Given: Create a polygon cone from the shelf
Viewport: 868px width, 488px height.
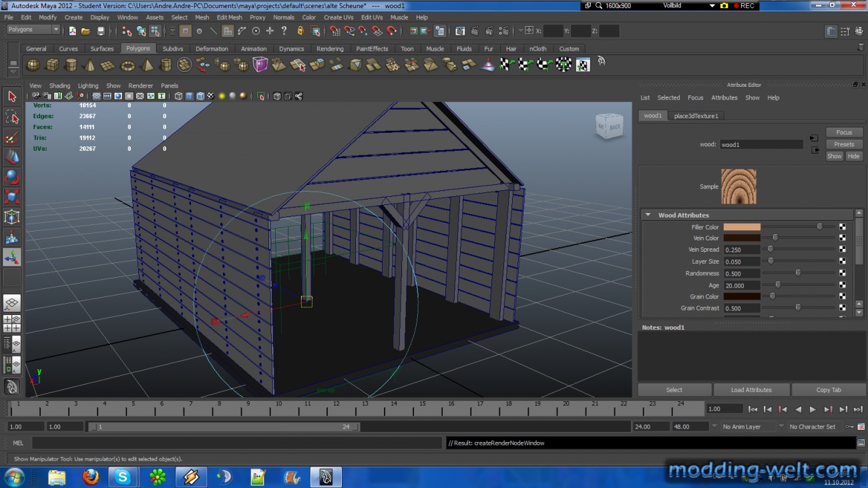Looking at the screenshot, I should pyautogui.click(x=89, y=65).
